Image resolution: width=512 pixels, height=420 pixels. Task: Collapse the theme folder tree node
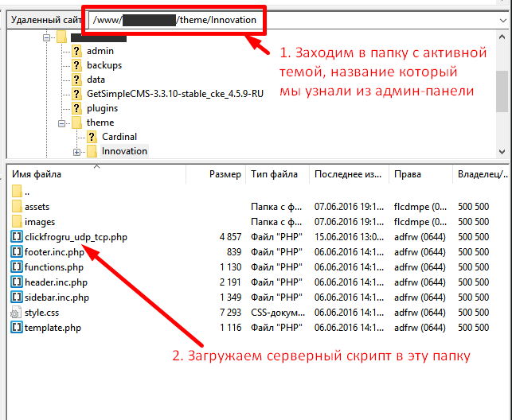pos(61,122)
